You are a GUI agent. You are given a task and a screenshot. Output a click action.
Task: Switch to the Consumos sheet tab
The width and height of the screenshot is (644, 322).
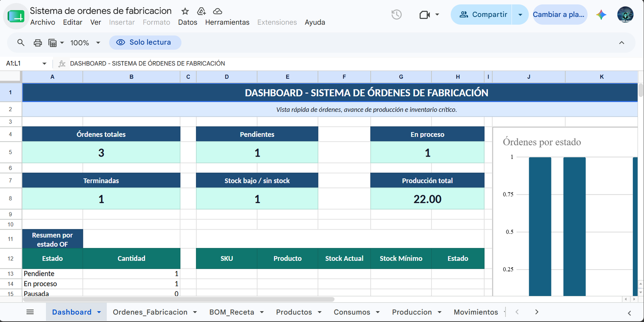(x=352, y=312)
